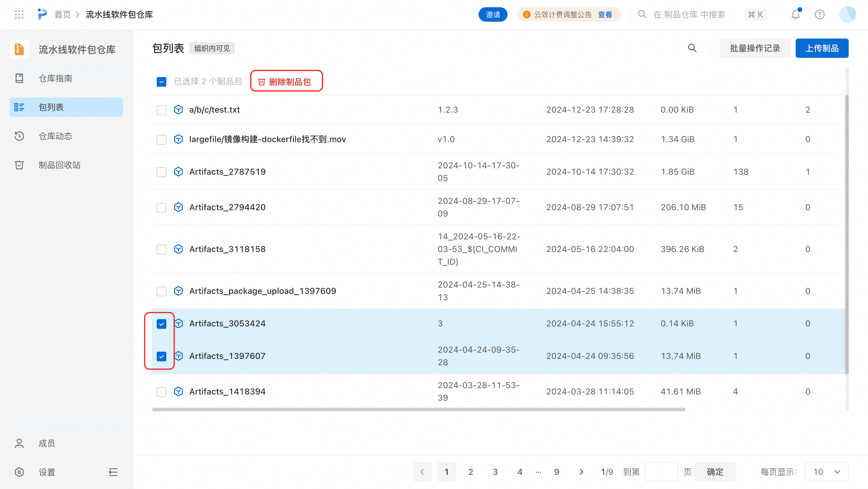Screen dimensions: 868x489
Task: Click the repository zip-file icon
Action: tap(19, 49)
